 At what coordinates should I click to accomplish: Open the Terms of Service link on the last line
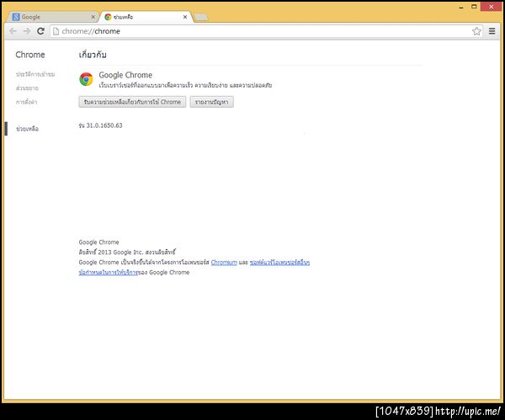click(x=109, y=273)
